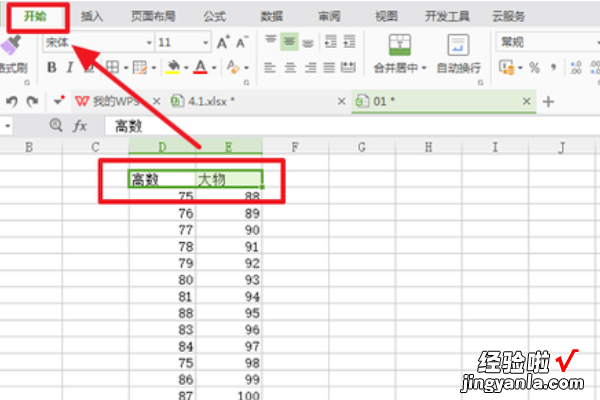Toggle bold formatting
Screen dimensions: 600x400
tap(52, 68)
